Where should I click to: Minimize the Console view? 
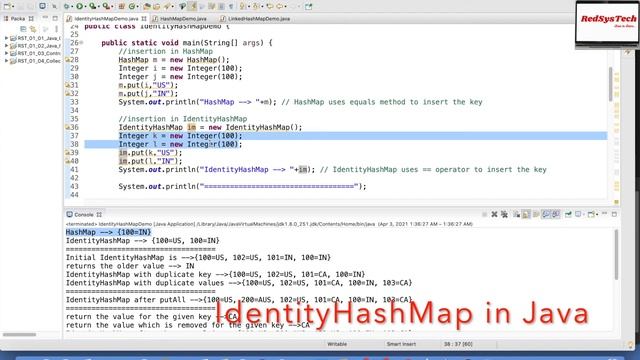(x=604, y=213)
